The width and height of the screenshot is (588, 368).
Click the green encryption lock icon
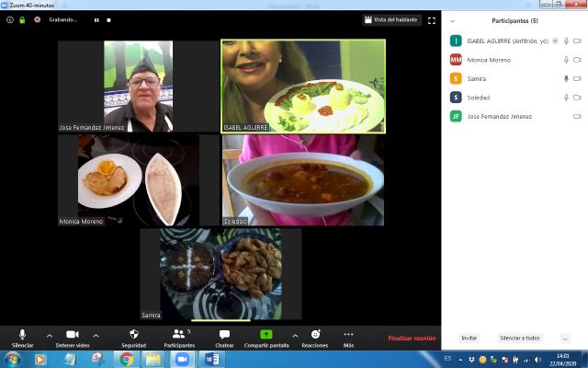pyautogui.click(x=22, y=19)
